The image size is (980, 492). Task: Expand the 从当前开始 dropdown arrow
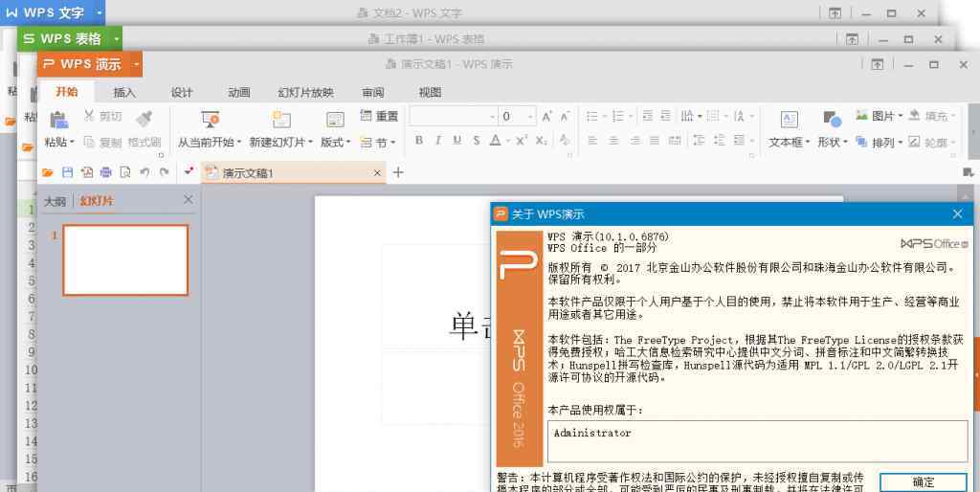coord(238,143)
